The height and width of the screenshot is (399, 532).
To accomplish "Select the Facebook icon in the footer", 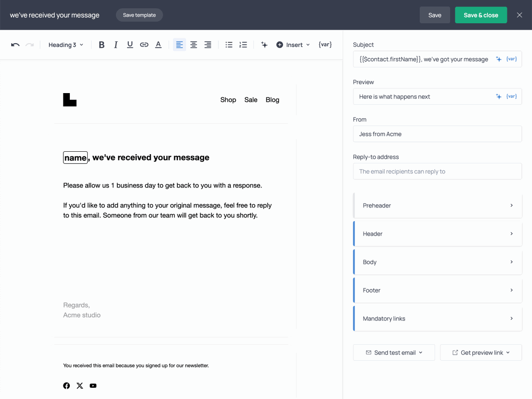I will [66, 385].
